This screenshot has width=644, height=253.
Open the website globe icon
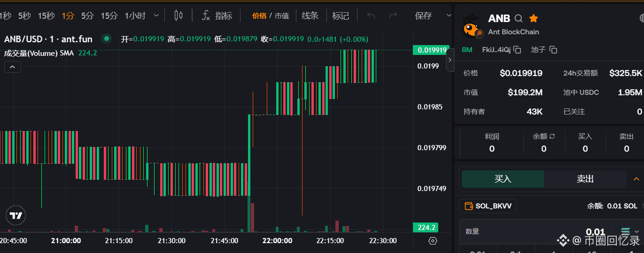(642, 18)
